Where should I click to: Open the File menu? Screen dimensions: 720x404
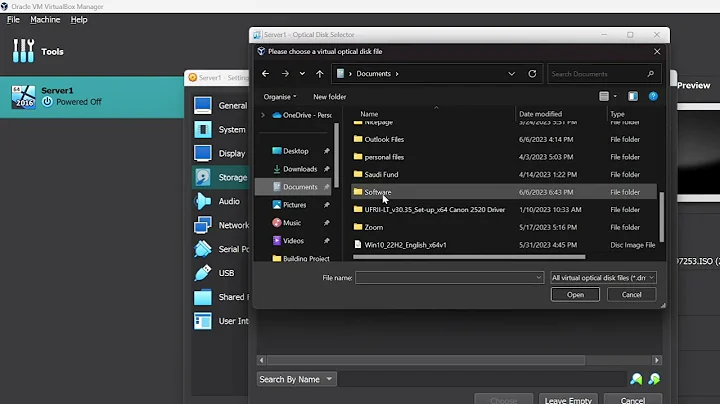tap(13, 20)
